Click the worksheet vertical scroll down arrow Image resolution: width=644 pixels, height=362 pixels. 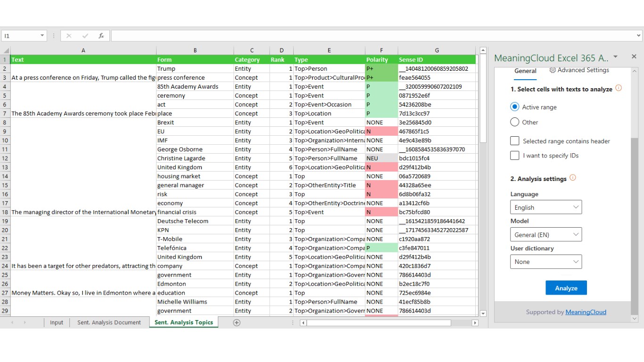483,313
